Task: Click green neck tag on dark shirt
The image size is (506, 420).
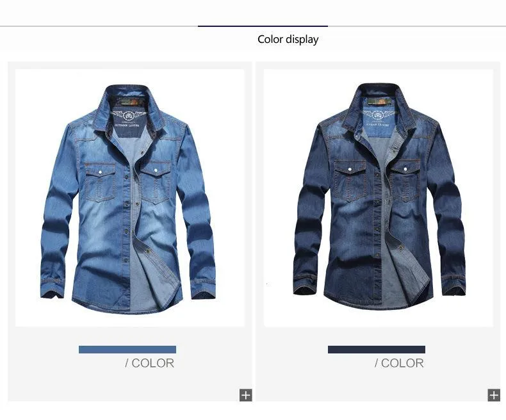Action: 379,102
